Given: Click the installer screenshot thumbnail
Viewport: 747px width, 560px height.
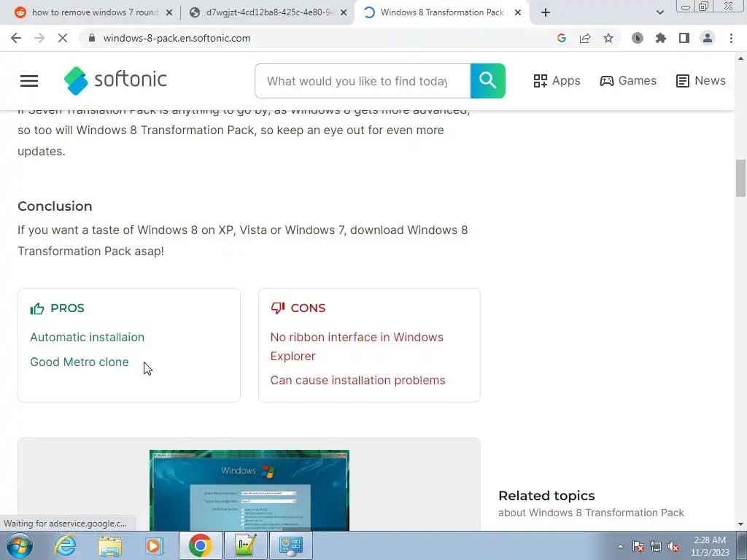Looking at the screenshot, I should (x=249, y=490).
